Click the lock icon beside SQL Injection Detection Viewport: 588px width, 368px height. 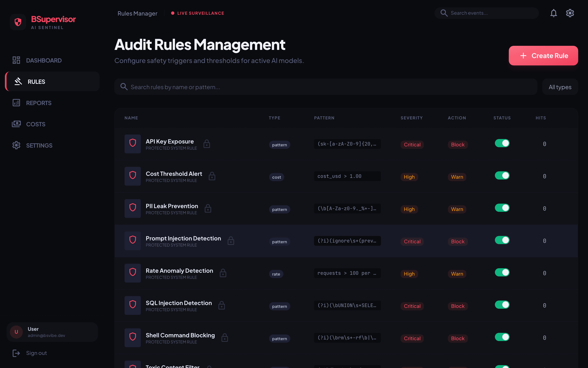pos(222,305)
